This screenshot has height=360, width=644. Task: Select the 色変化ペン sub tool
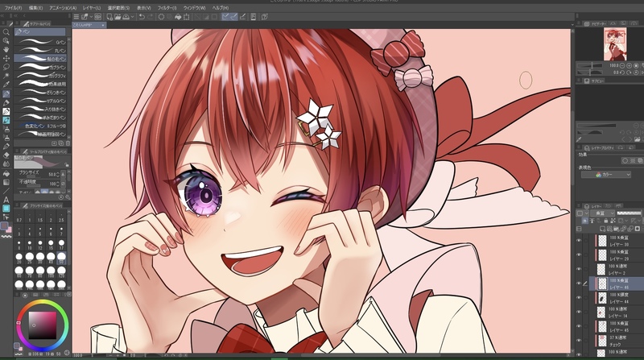pos(41,126)
